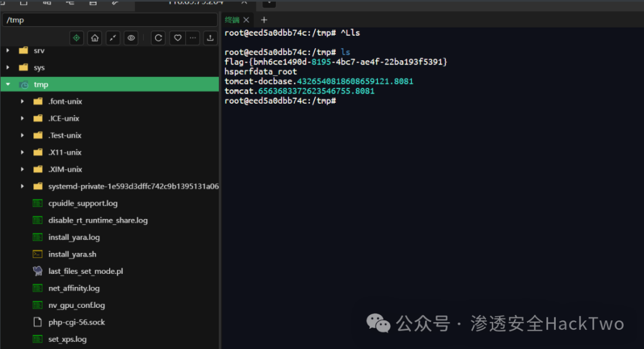Click the collapse arrows toolbar icon
Viewport: 644px width, 349px height.
coord(113,38)
